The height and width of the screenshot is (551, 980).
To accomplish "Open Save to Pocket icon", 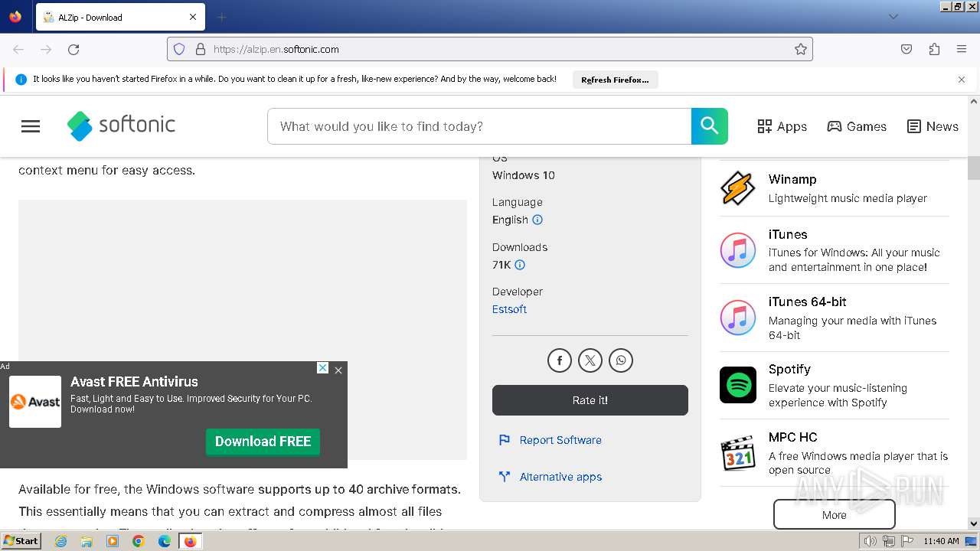I will [906, 49].
